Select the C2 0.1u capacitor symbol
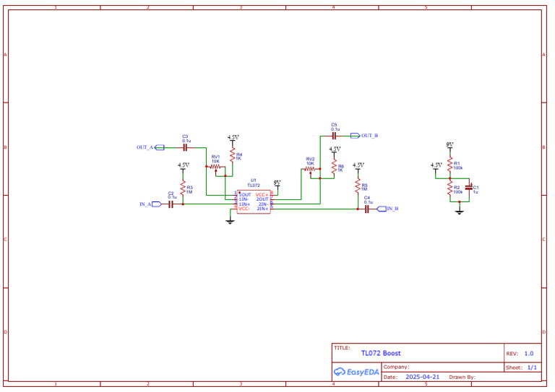Image resolution: width=555 pixels, height=392 pixels. click(x=171, y=204)
